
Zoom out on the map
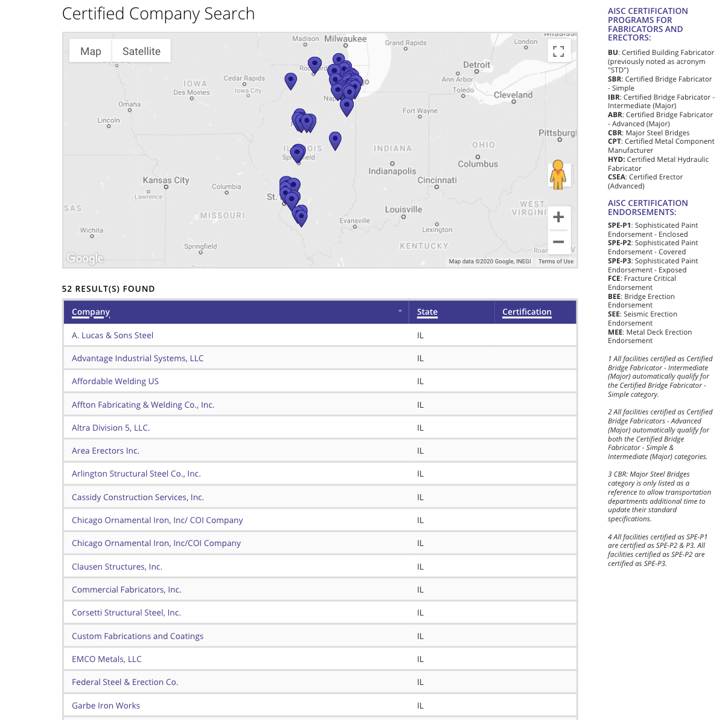tap(558, 242)
